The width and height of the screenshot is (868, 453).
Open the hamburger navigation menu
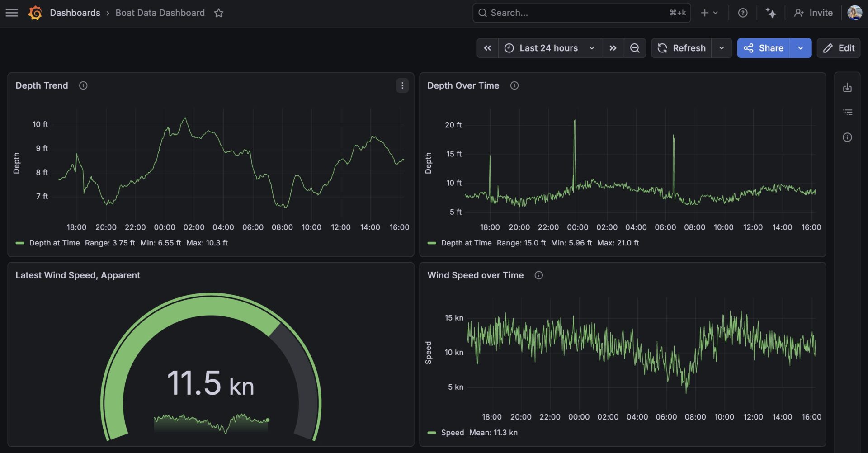[x=12, y=13]
